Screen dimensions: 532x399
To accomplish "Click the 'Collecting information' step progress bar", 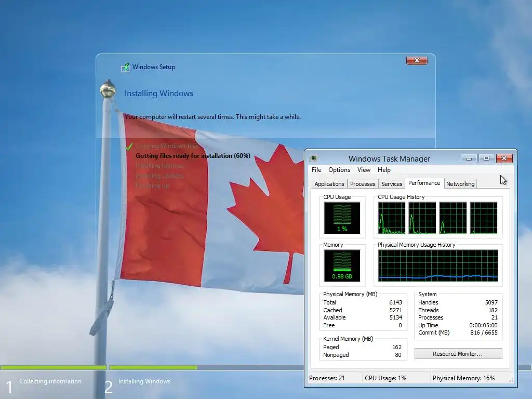I will coord(54,367).
